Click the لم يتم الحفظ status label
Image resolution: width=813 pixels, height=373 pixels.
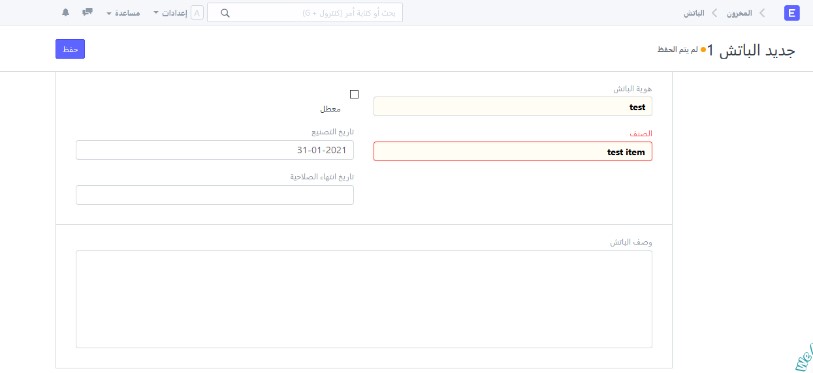click(x=677, y=50)
